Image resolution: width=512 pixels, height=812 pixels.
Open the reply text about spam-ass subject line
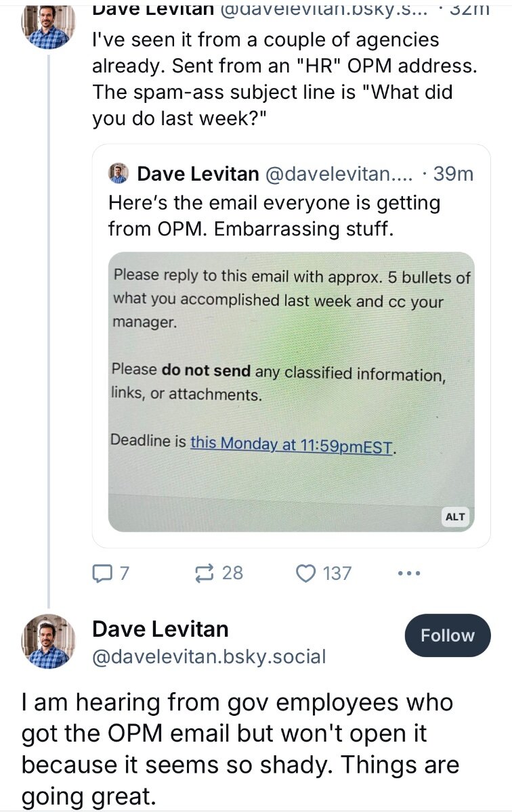[272, 79]
